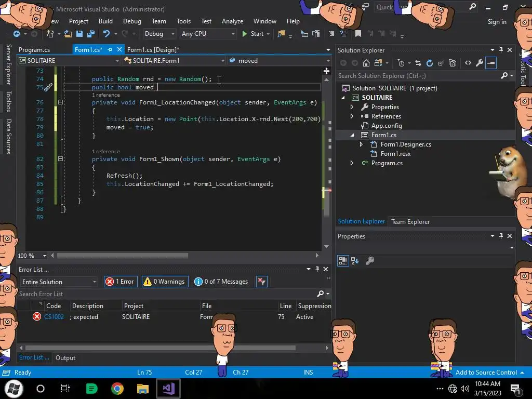Viewport: 532px width, 399px height.
Task: Open the Analyze menu
Action: click(232, 21)
